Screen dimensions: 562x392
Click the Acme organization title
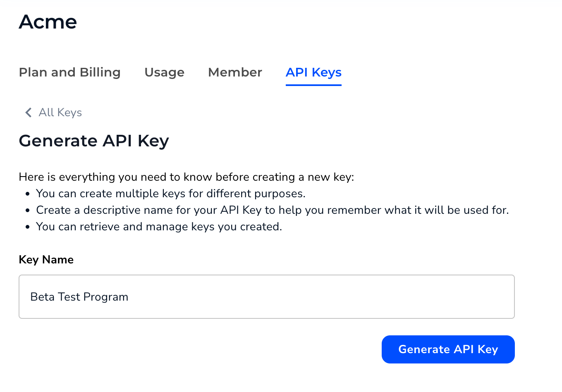pos(48,22)
